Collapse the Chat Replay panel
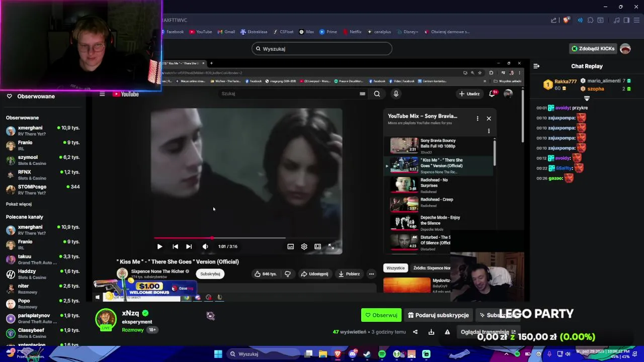Viewport: 644px width, 362px height. [x=536, y=66]
